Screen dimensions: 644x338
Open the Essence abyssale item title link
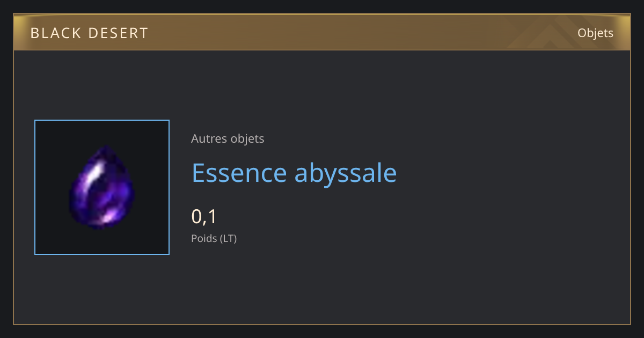click(x=294, y=173)
